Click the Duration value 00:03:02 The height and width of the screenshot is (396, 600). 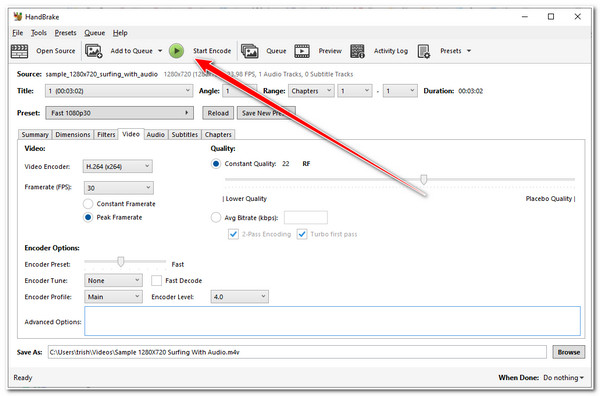coord(471,91)
